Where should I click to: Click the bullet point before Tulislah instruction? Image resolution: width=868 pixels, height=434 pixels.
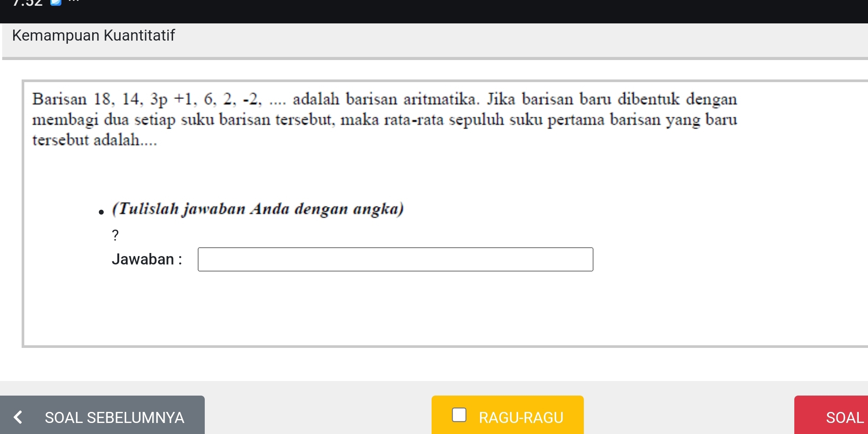101,212
